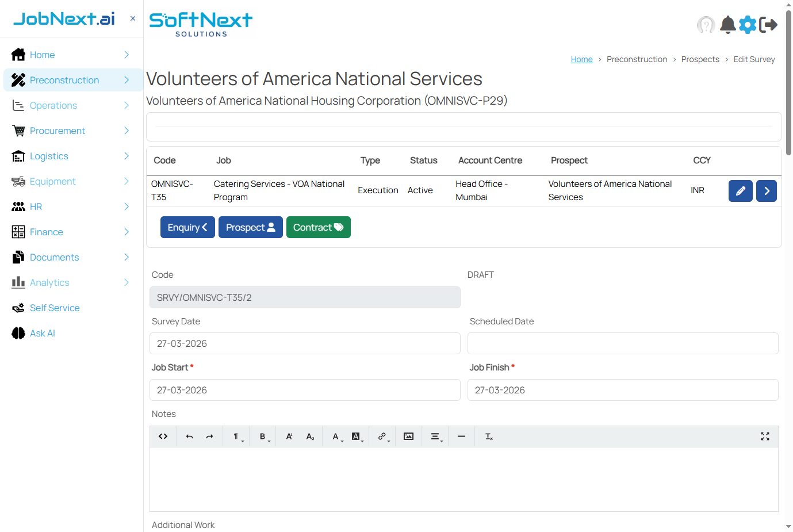Open the heading style dropdown in Notes toolbar
793x532 pixels.
236,436
